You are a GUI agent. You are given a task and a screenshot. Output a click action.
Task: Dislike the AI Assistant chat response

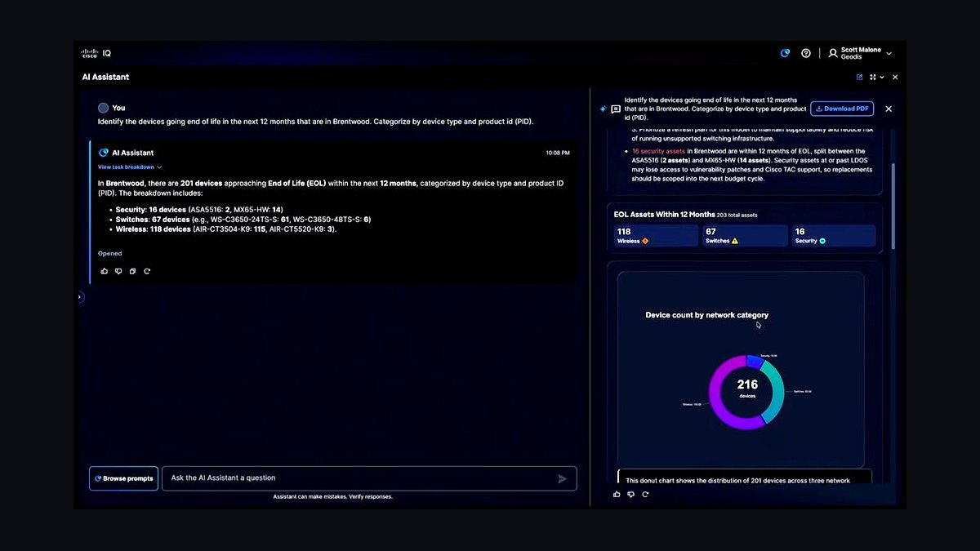click(118, 271)
